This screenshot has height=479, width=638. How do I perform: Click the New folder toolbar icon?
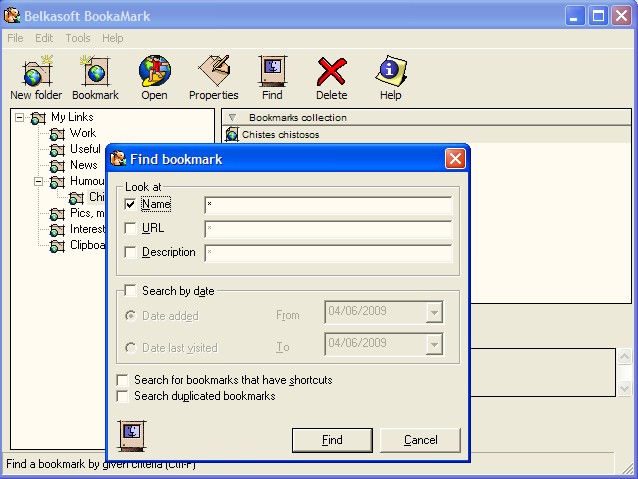pos(38,71)
